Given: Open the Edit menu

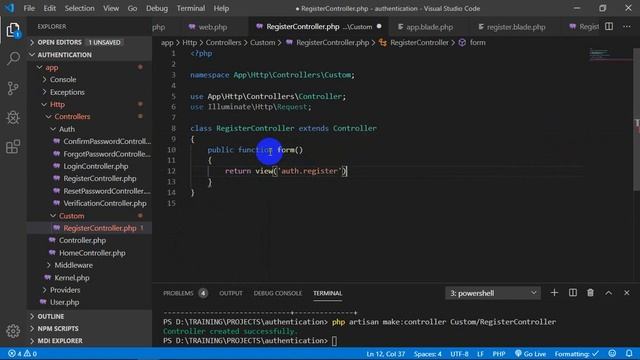Looking at the screenshot, I should 49,8.
